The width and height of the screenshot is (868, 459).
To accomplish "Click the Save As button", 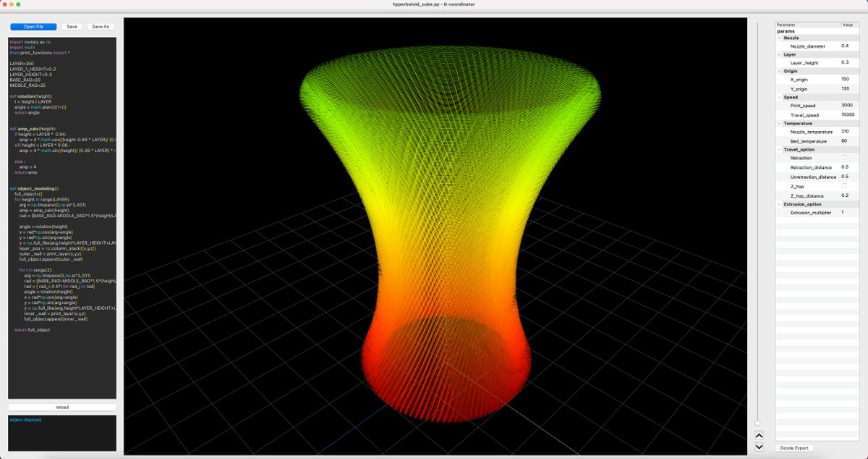I will 100,27.
